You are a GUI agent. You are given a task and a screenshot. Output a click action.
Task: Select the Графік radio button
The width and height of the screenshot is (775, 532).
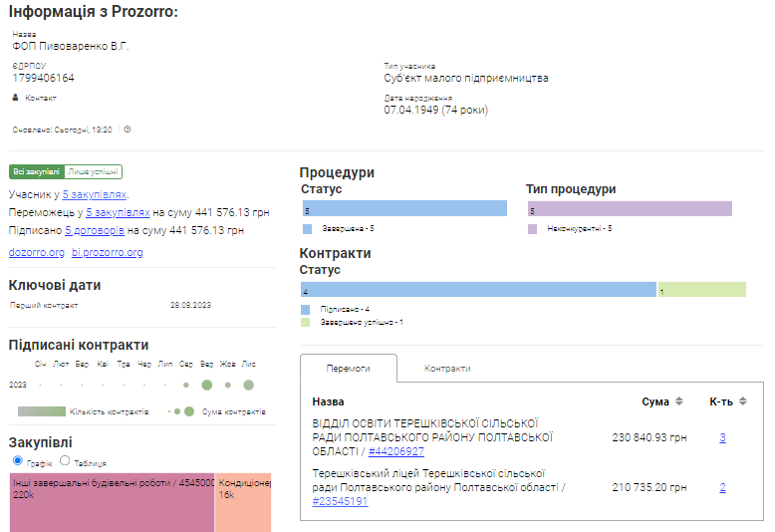tap(17, 461)
